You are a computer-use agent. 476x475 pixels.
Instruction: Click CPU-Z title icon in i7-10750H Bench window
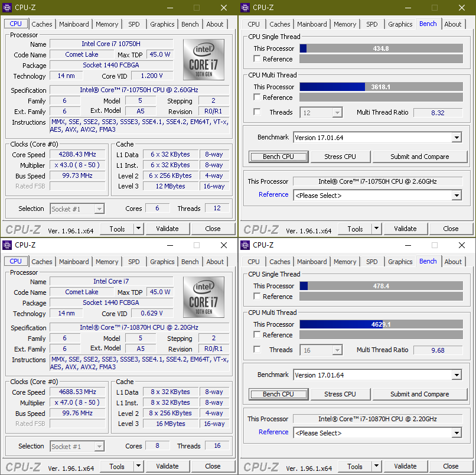(245, 8)
